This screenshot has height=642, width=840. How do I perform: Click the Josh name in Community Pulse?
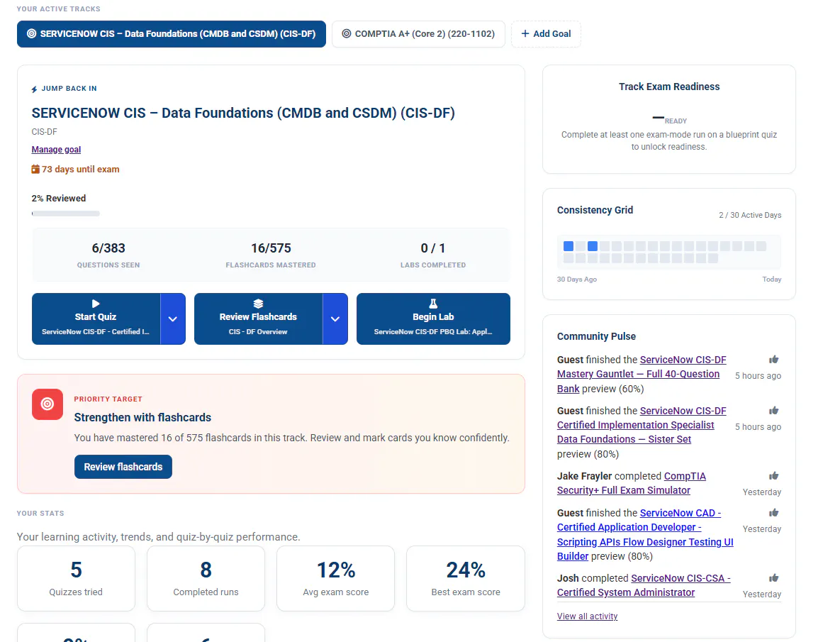tap(568, 578)
